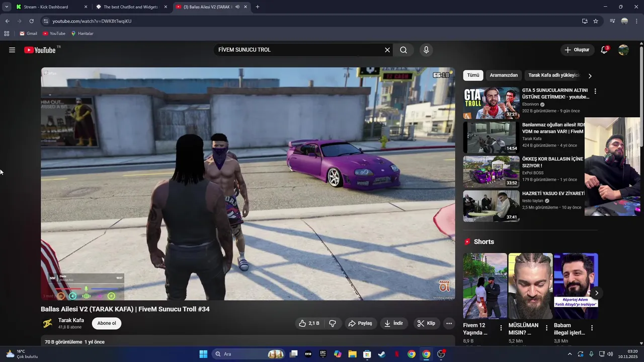Open Babam illegal işleri short
Image resolution: width=644 pixels, height=362 pixels.
point(576,286)
